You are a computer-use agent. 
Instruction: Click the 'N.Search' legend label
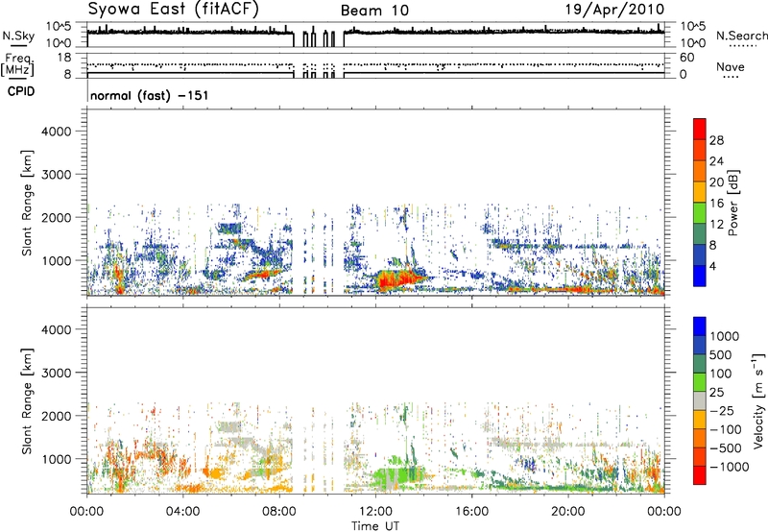(x=741, y=36)
